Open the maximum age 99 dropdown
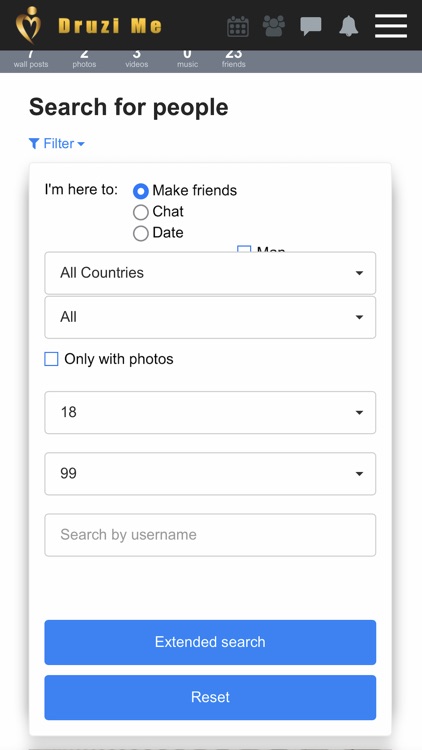This screenshot has width=422, height=750. pyautogui.click(x=210, y=474)
